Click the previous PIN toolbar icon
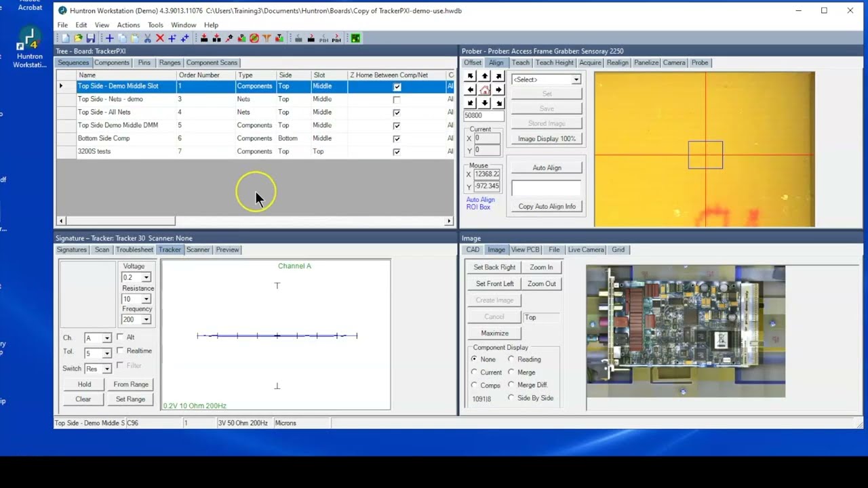The height and width of the screenshot is (488, 868). [323, 38]
